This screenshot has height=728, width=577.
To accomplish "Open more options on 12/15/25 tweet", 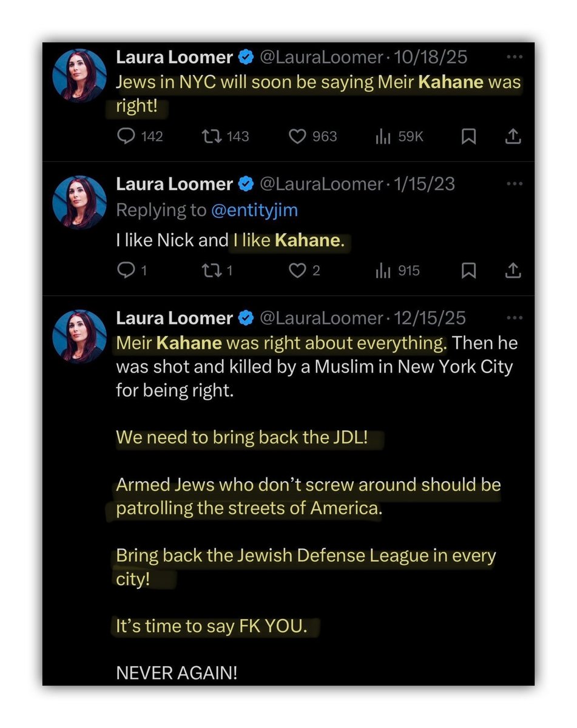I will pyautogui.click(x=514, y=317).
